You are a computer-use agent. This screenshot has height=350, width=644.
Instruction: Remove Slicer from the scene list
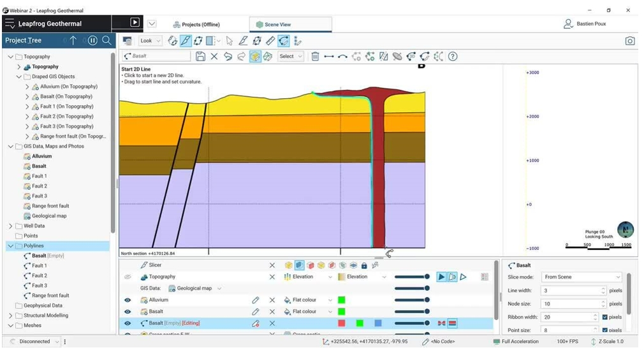pos(272,265)
